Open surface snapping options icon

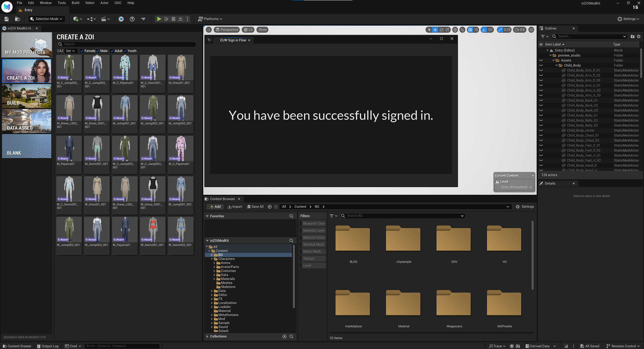(x=462, y=30)
